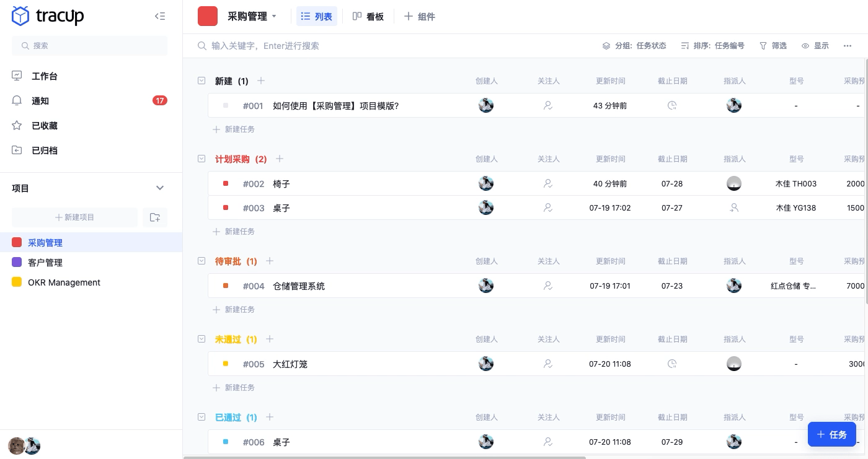Click the 显示 display icon
868x459 pixels.
[x=805, y=46]
